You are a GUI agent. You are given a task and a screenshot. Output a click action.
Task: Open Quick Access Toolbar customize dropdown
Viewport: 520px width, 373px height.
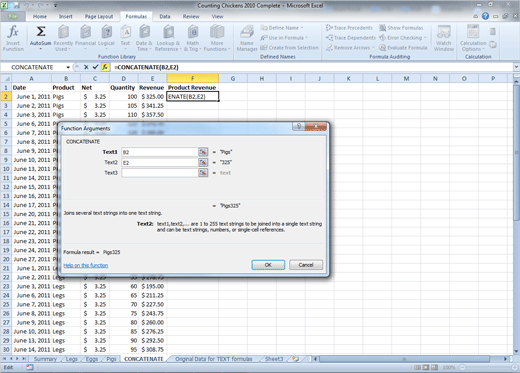(x=55, y=6)
